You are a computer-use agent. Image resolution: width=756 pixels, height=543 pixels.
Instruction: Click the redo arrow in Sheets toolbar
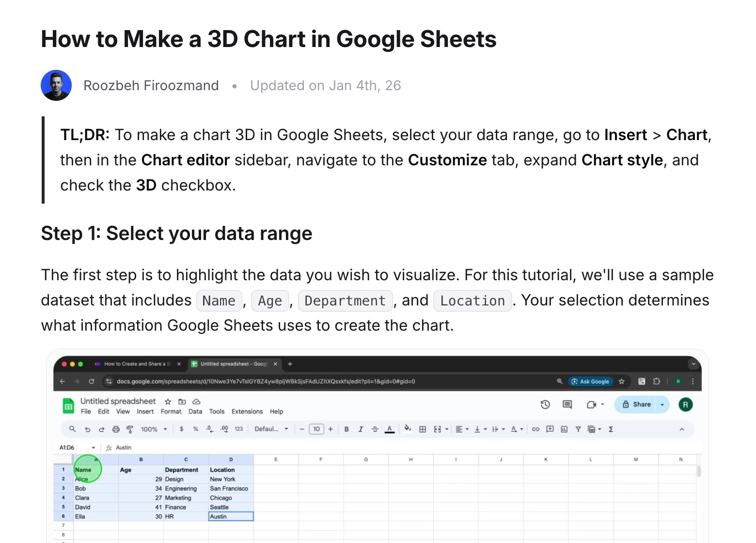point(102,429)
